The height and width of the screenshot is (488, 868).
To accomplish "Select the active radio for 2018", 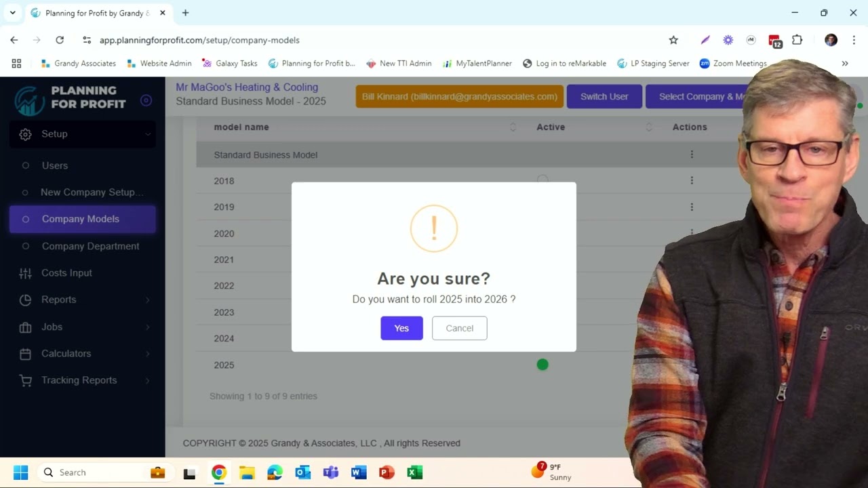I will (x=542, y=180).
